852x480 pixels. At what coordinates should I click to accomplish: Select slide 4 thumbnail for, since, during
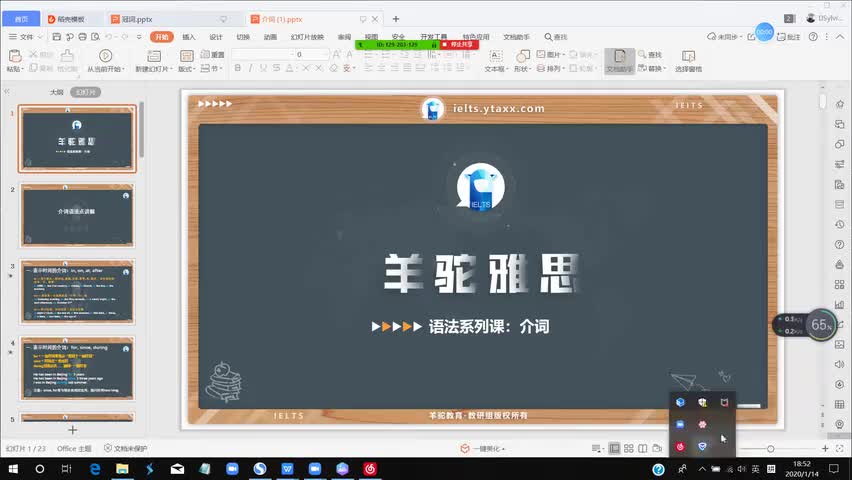[x=77, y=368]
